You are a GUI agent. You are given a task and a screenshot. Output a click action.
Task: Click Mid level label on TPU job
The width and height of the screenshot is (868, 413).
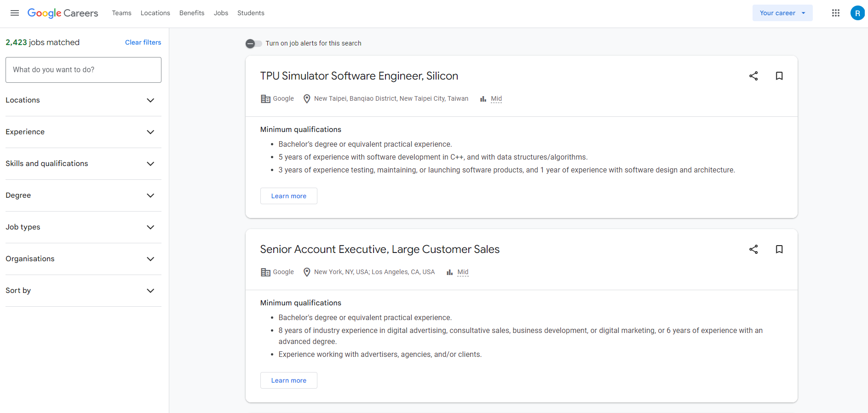[x=496, y=99]
